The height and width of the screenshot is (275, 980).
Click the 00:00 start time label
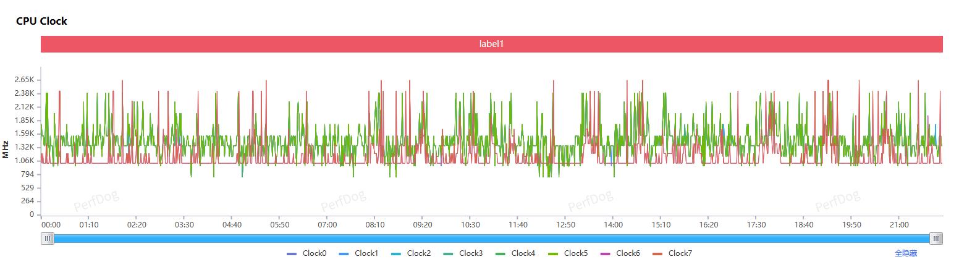point(51,225)
